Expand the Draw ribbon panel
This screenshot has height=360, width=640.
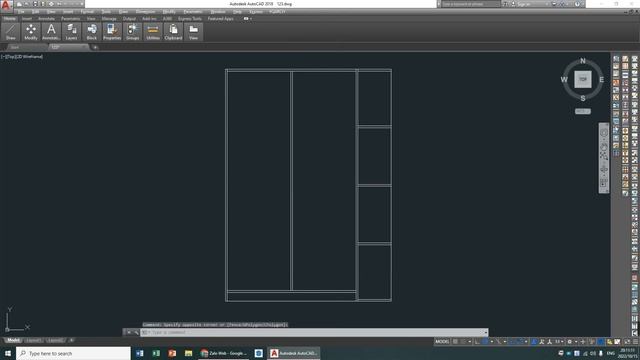coord(11,32)
